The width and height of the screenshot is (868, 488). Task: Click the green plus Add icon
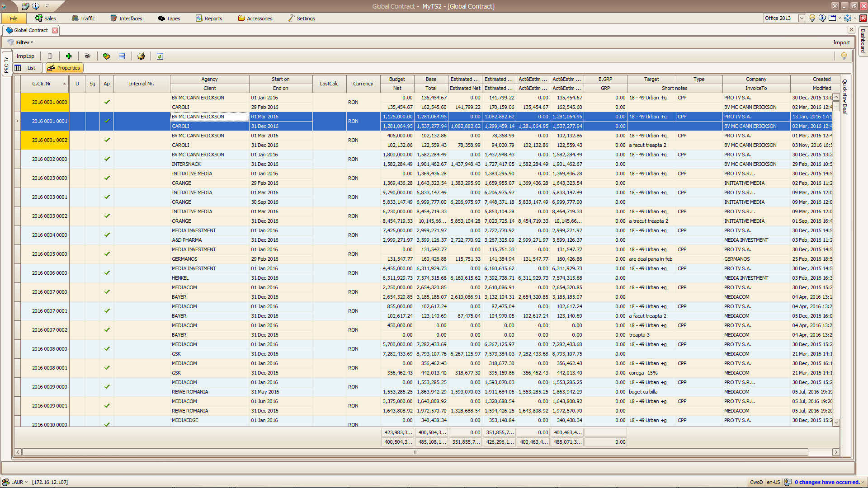69,56
